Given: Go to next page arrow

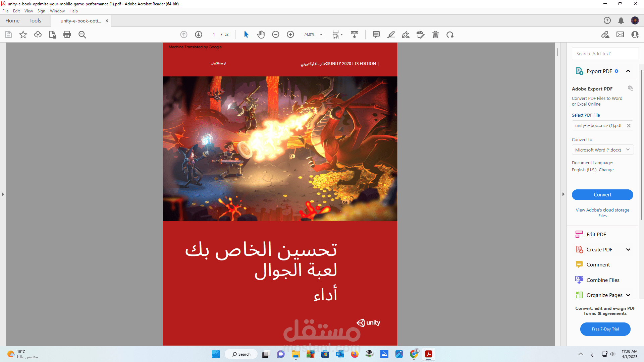Looking at the screenshot, I should point(199,35).
